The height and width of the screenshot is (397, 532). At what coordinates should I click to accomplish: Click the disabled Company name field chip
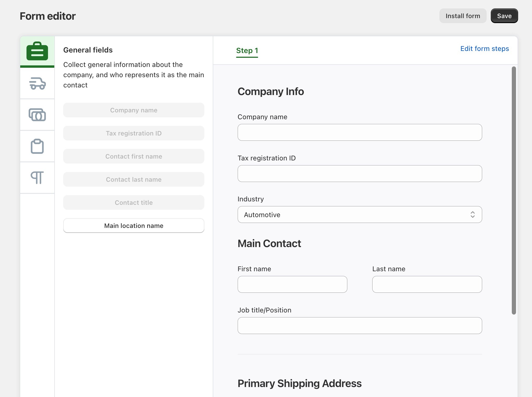point(134,110)
